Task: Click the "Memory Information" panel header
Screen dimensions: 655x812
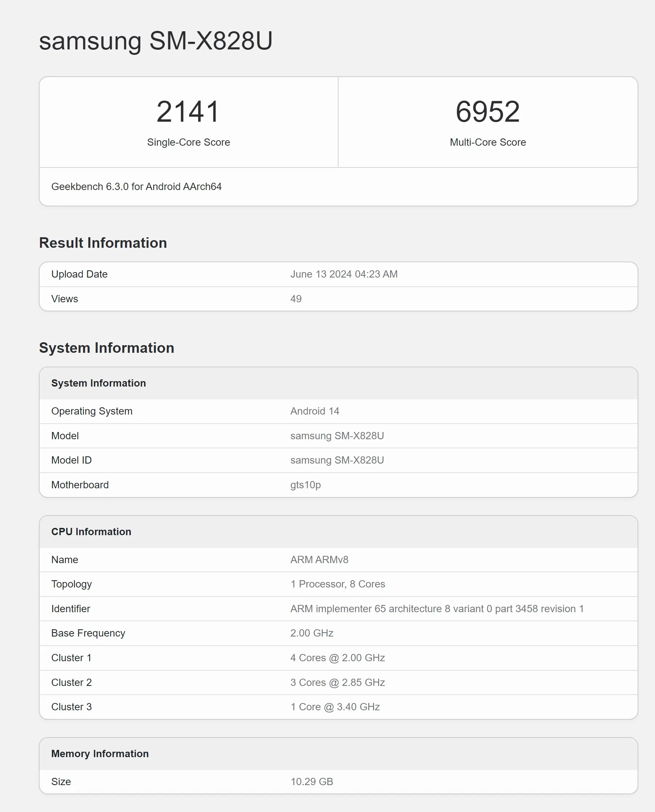Action: tap(100, 753)
